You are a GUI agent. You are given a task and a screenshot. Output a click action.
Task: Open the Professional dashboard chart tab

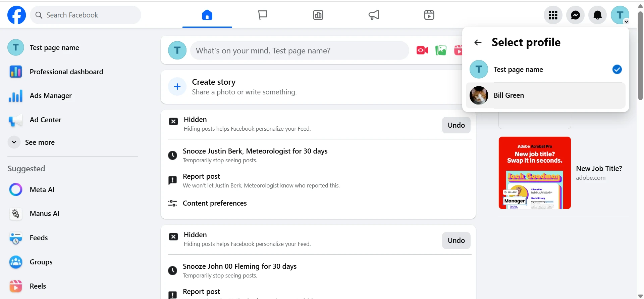tap(318, 15)
